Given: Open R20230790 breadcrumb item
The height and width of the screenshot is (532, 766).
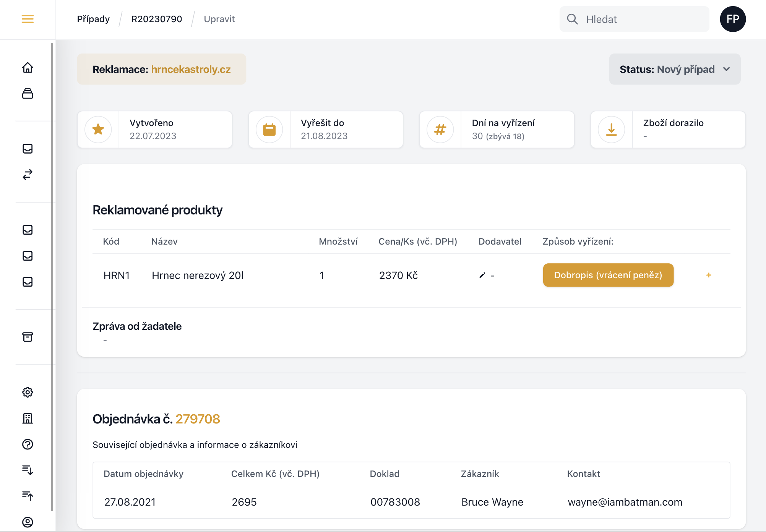Looking at the screenshot, I should click(x=157, y=19).
